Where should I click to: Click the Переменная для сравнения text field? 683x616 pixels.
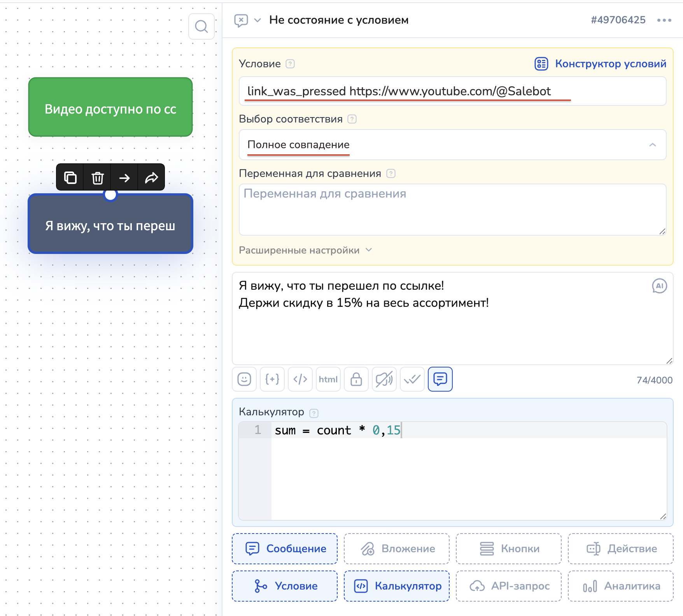point(452,210)
